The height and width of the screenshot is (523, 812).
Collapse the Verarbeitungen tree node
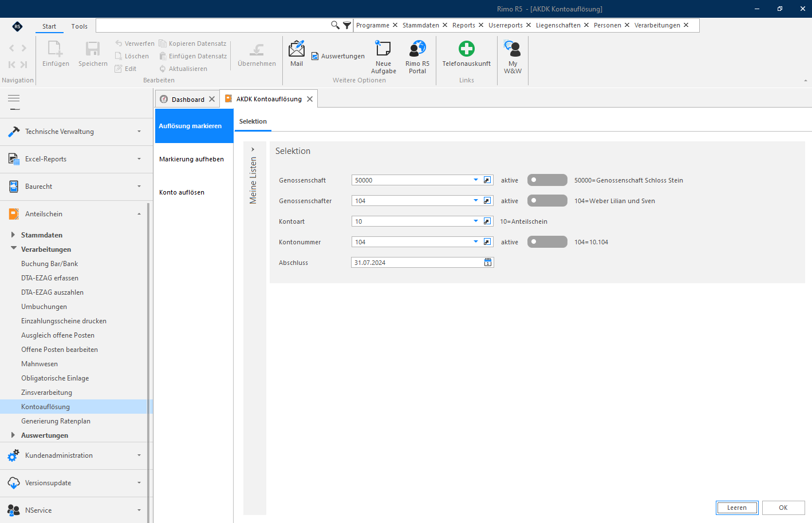click(13, 249)
